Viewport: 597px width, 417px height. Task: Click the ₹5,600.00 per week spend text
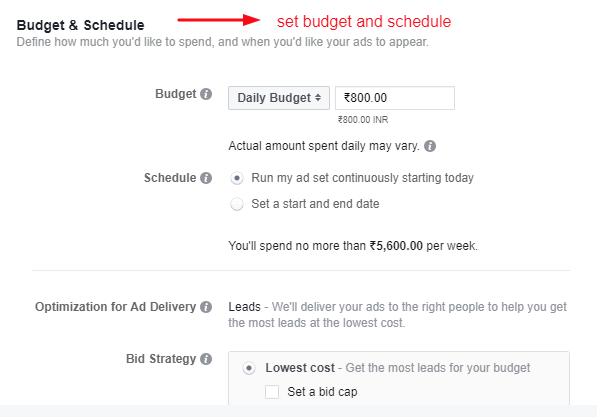pos(423,246)
